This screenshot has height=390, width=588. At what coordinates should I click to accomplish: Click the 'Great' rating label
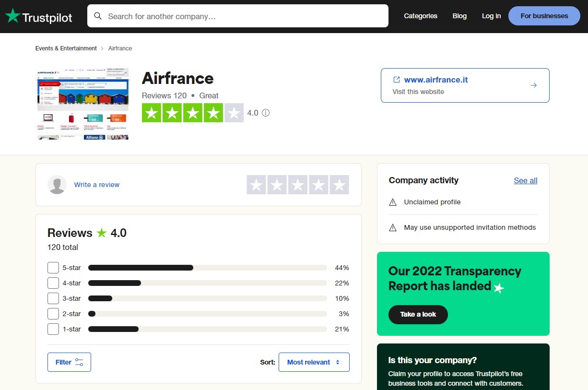[209, 95]
